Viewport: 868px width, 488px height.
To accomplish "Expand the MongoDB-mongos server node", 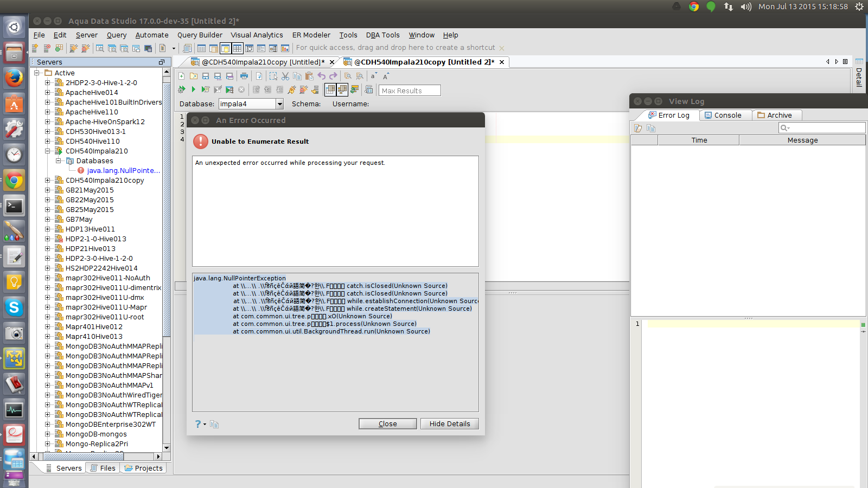I will click(48, 434).
